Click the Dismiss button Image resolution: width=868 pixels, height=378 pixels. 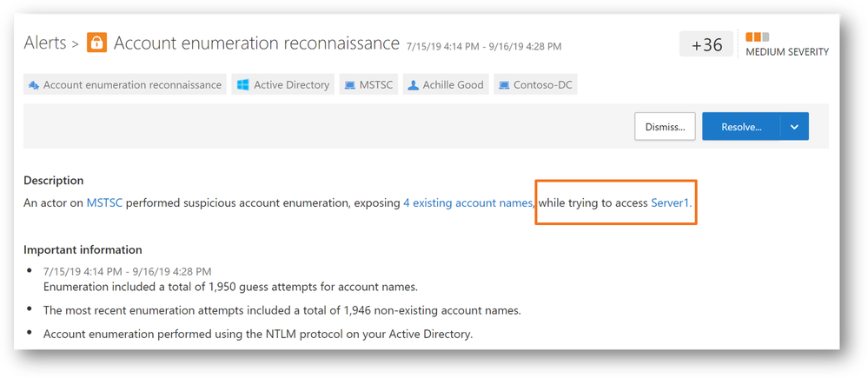click(665, 127)
